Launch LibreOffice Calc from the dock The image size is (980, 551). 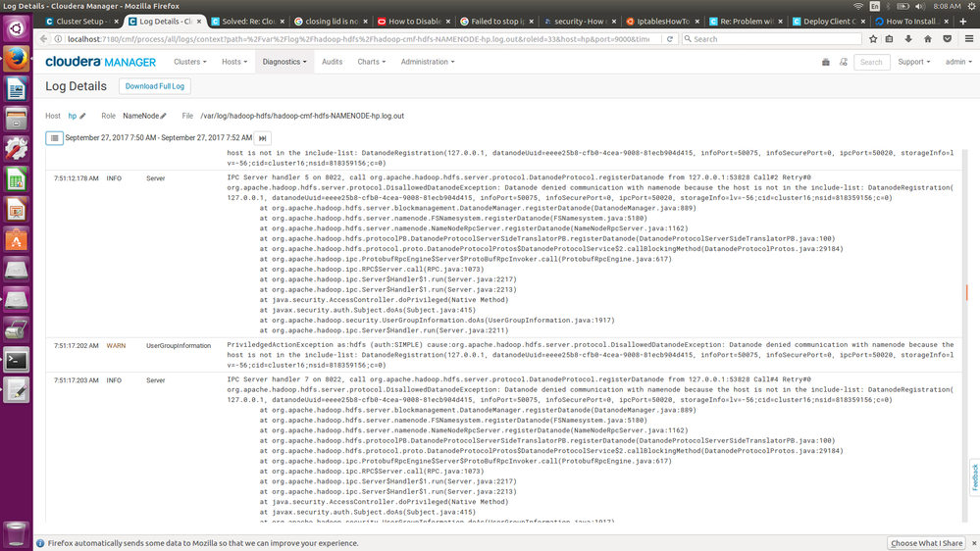tap(17, 180)
